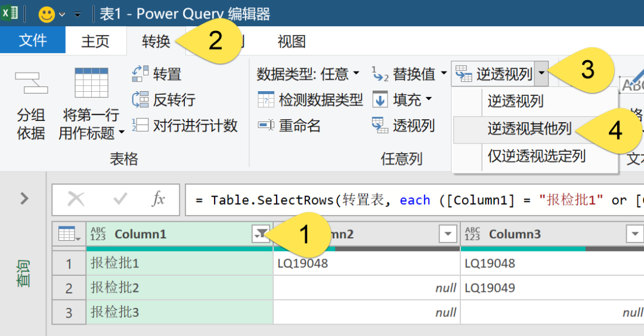This screenshot has width=644, height=336.
Task: Click the null cell in row 2
Action: coord(366,288)
